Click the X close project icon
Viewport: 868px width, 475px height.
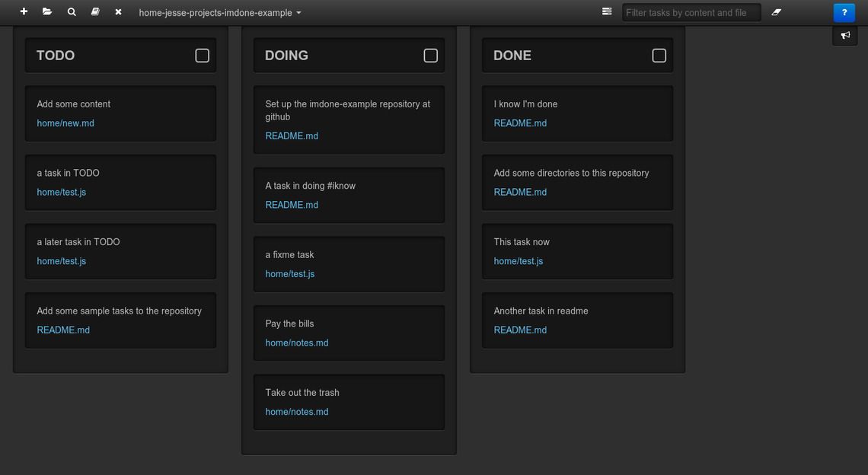(x=117, y=11)
